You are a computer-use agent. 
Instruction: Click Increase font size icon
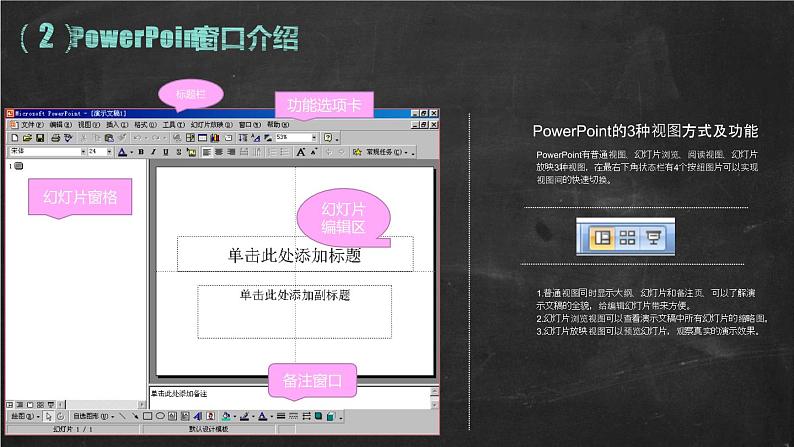click(300, 152)
